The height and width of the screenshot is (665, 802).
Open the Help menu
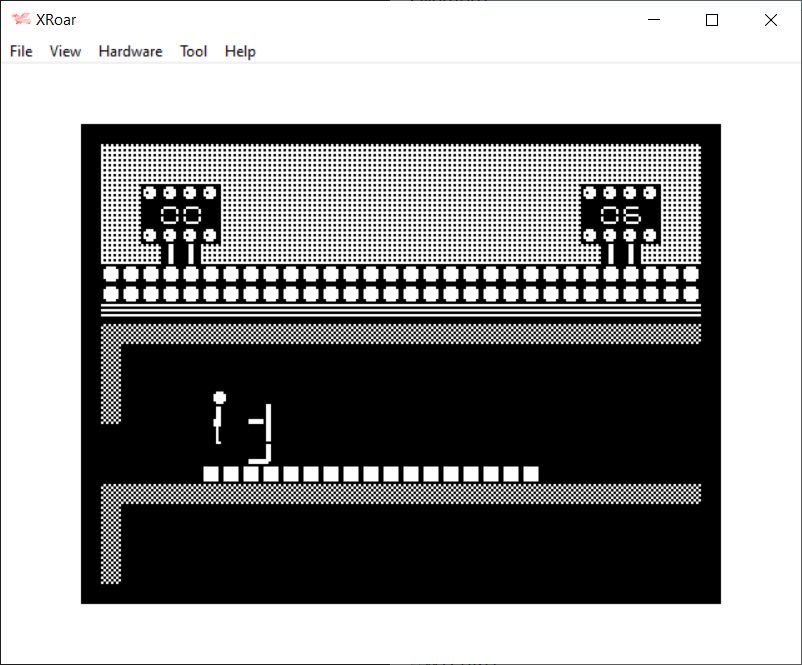point(240,51)
